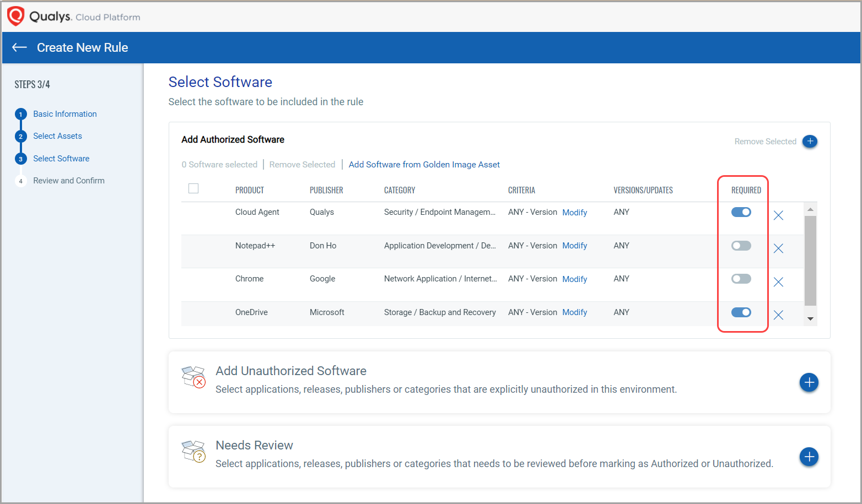The height and width of the screenshot is (504, 862).
Task: Click step 3 circle icon in sidebar
Action: tap(21, 159)
